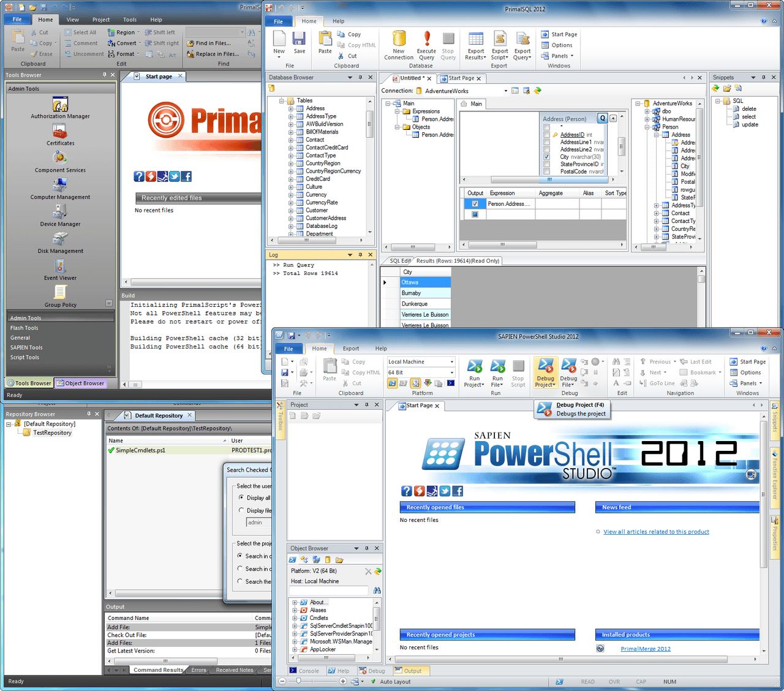Open Component Services tool
Viewport: 784px width, 691px height.
60,162
